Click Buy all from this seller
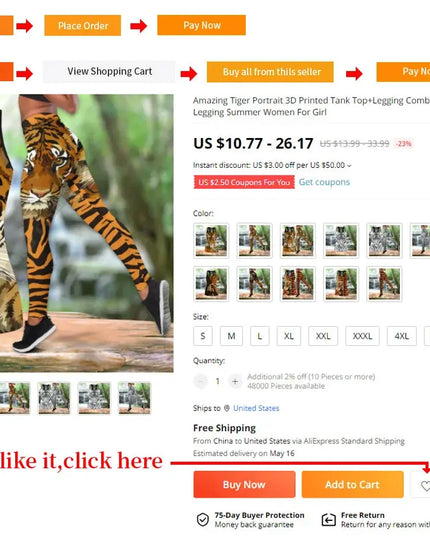 pos(270,72)
